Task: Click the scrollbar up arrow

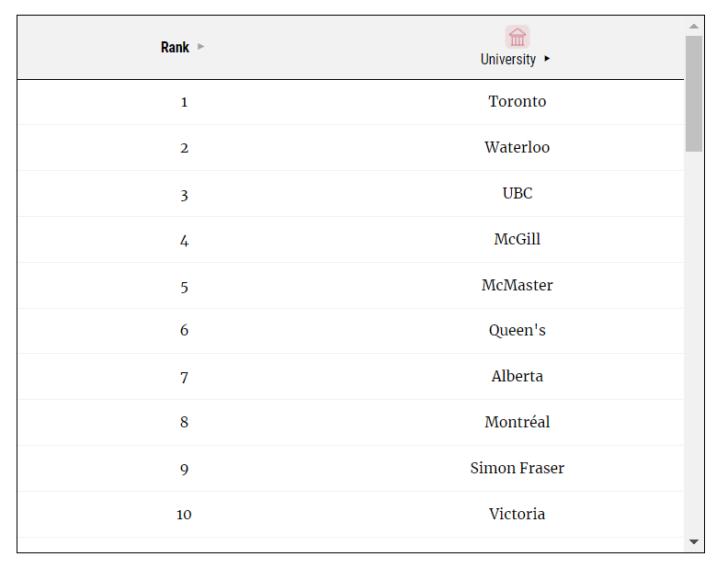Action: tap(694, 27)
